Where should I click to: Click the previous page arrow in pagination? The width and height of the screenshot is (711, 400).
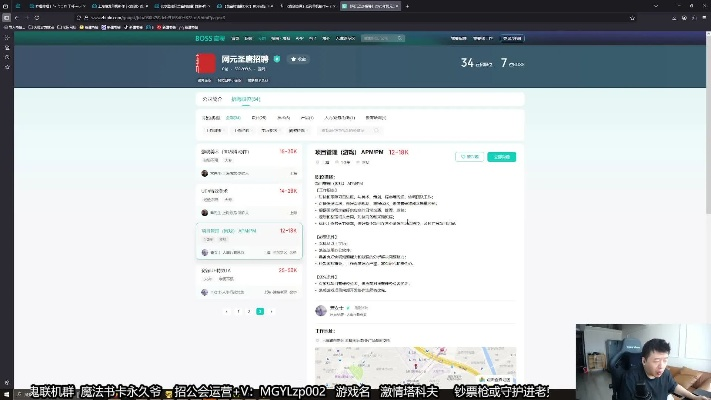(x=227, y=311)
